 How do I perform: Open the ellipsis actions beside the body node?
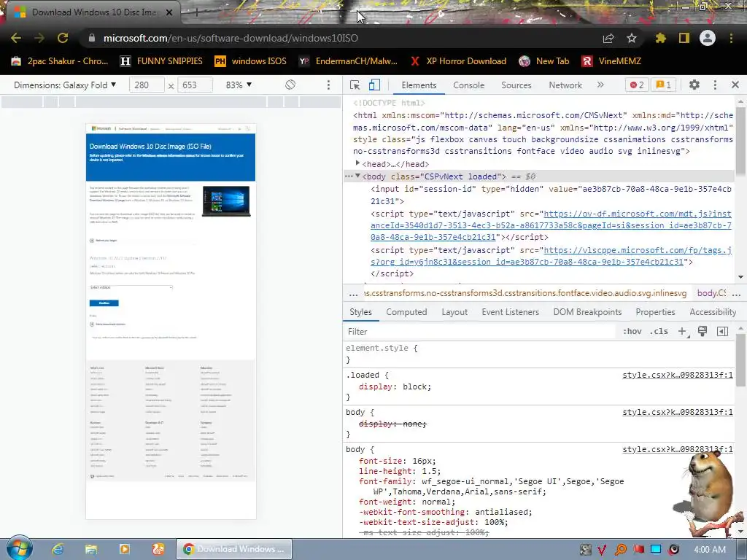tap(349, 176)
